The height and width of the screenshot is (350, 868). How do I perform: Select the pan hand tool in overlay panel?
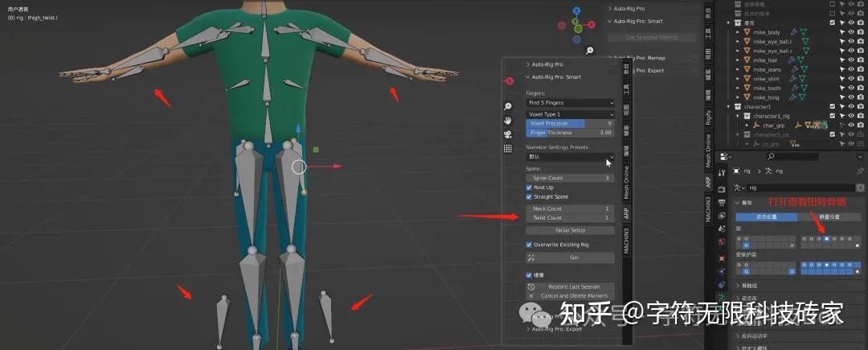coord(508,121)
